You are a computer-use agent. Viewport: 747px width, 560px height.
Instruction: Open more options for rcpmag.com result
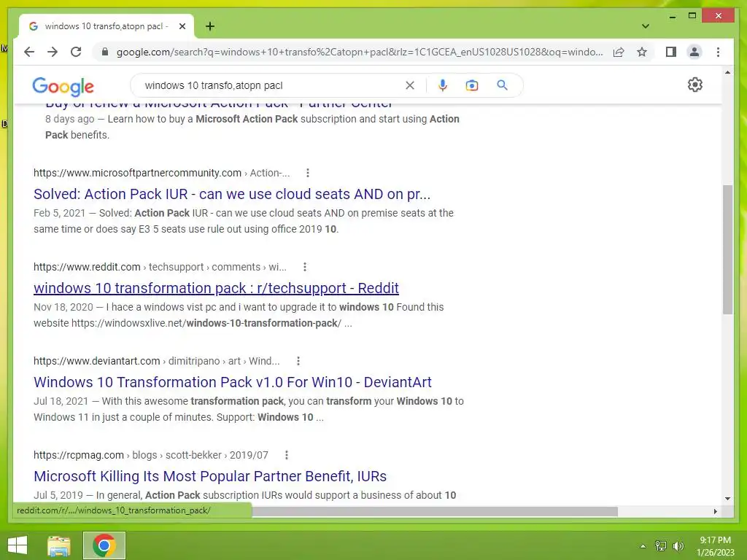click(286, 455)
